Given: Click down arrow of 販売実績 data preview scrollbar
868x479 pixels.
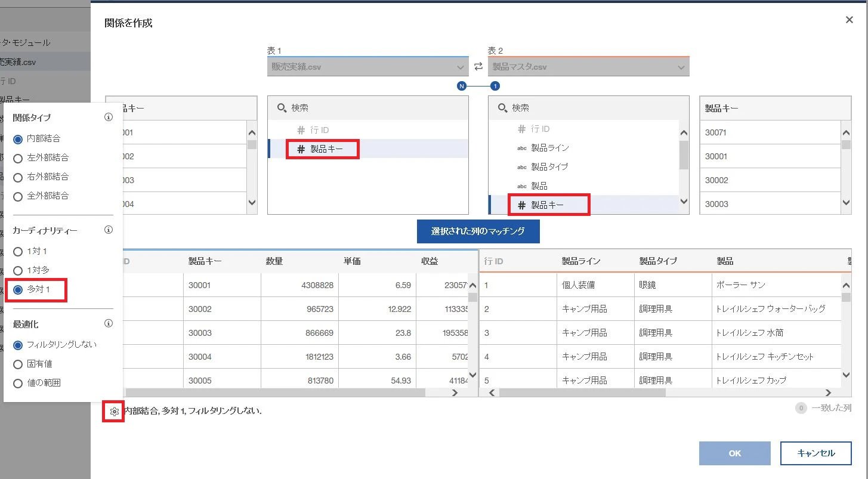Looking at the screenshot, I should point(472,375).
